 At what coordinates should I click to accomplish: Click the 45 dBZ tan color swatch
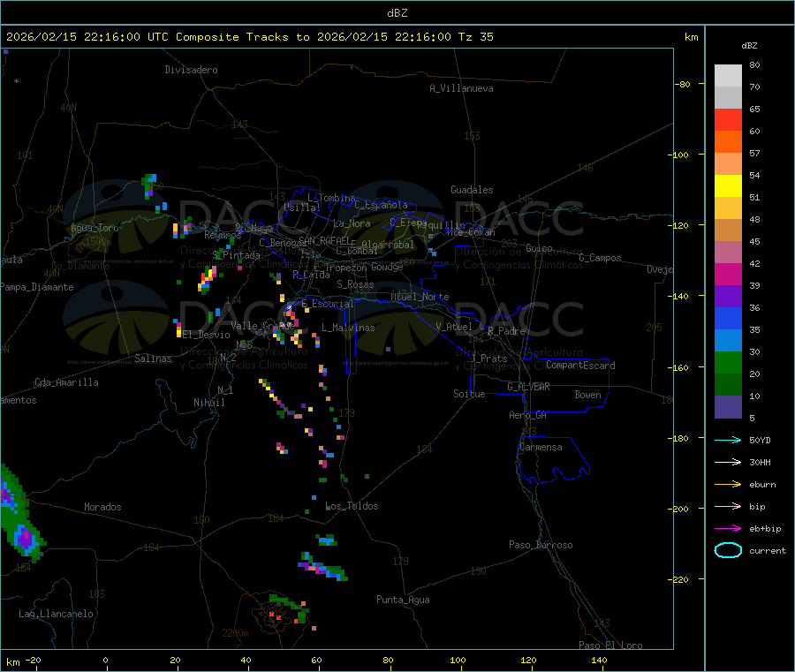728,230
